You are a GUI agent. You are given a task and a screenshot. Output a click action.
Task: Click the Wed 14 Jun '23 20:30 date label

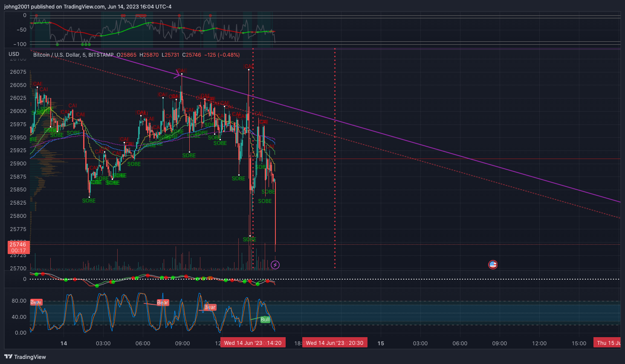tap(335, 343)
